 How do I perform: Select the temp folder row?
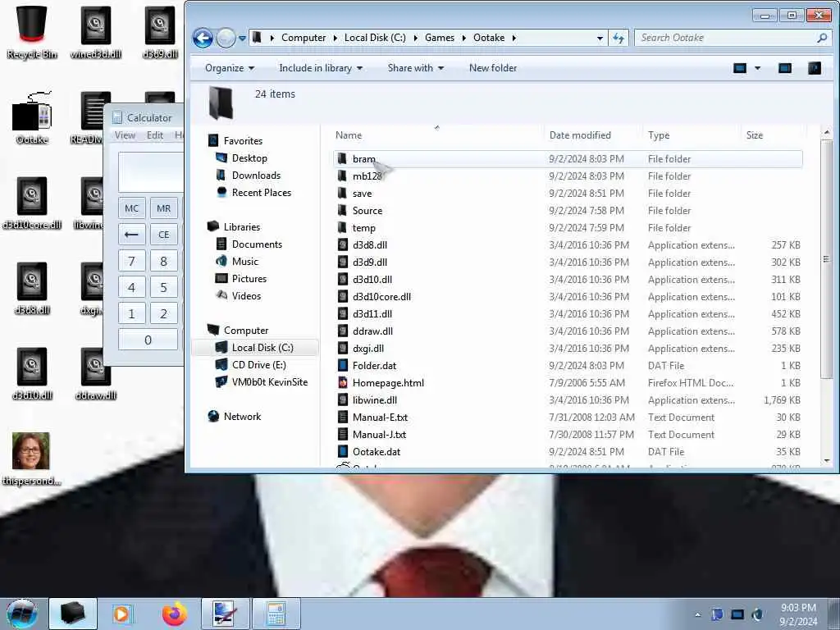click(568, 228)
